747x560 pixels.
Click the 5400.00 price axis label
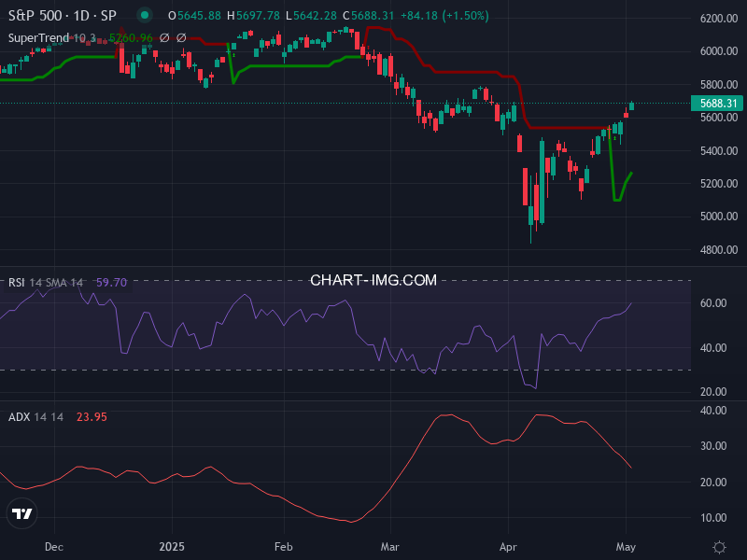click(x=719, y=151)
